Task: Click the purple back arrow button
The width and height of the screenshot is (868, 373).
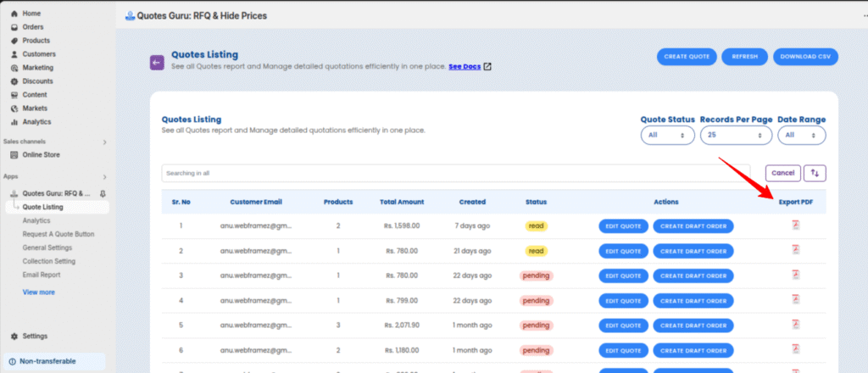Action: [x=157, y=63]
